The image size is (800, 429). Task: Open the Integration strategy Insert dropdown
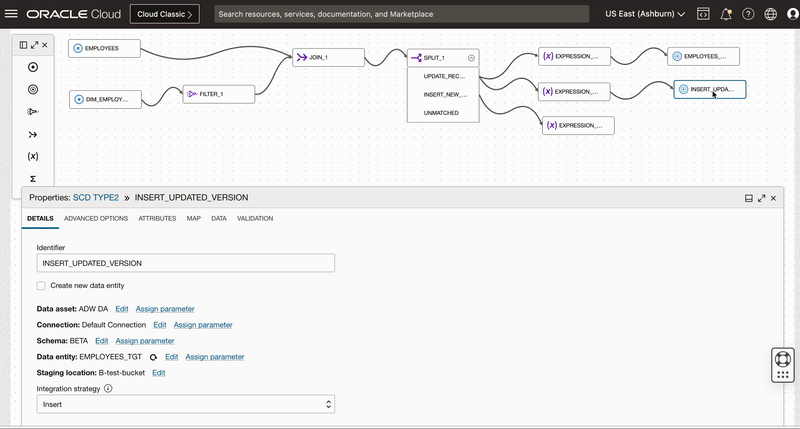[186, 404]
